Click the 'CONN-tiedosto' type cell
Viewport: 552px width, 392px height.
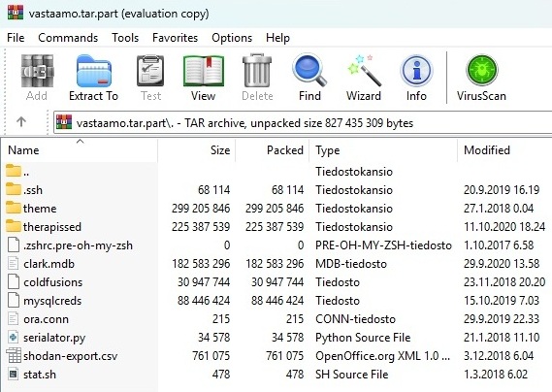pyautogui.click(x=355, y=319)
